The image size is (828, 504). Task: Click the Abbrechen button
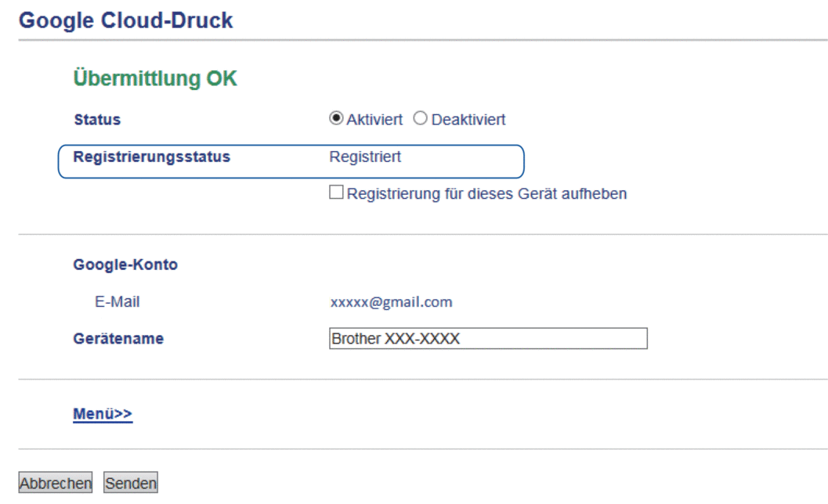[56, 482]
